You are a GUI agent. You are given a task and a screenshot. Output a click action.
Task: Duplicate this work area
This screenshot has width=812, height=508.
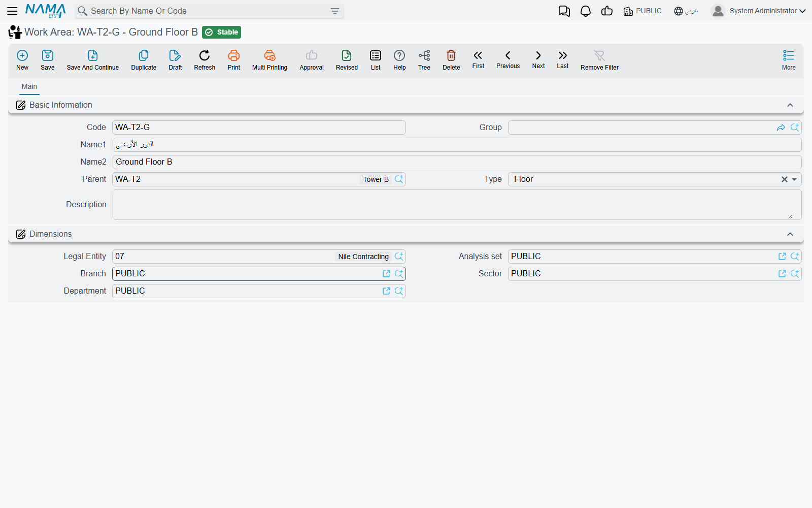coord(144,60)
